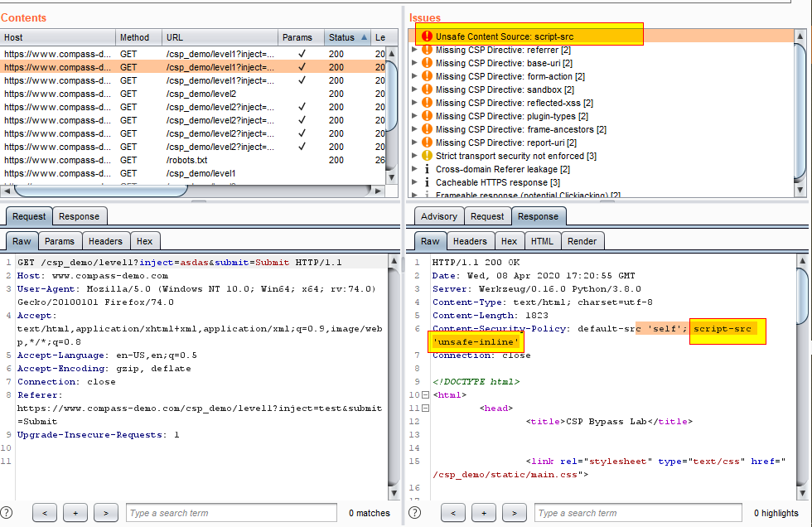Select the /robots.txt row in Contents
Viewport: 812px width, 527px height.
[192, 160]
